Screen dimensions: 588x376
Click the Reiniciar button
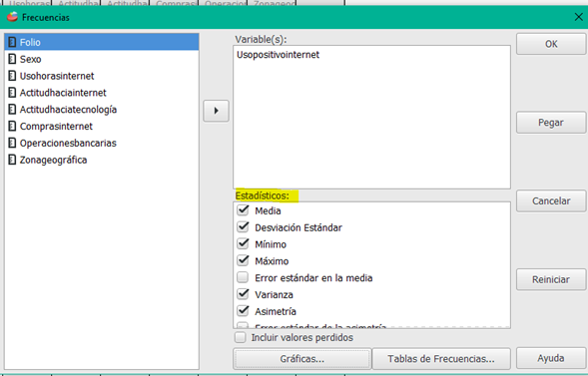tap(551, 279)
